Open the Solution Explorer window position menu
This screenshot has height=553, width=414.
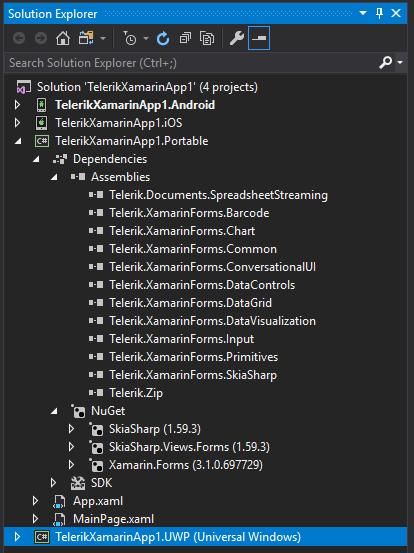[x=363, y=14]
